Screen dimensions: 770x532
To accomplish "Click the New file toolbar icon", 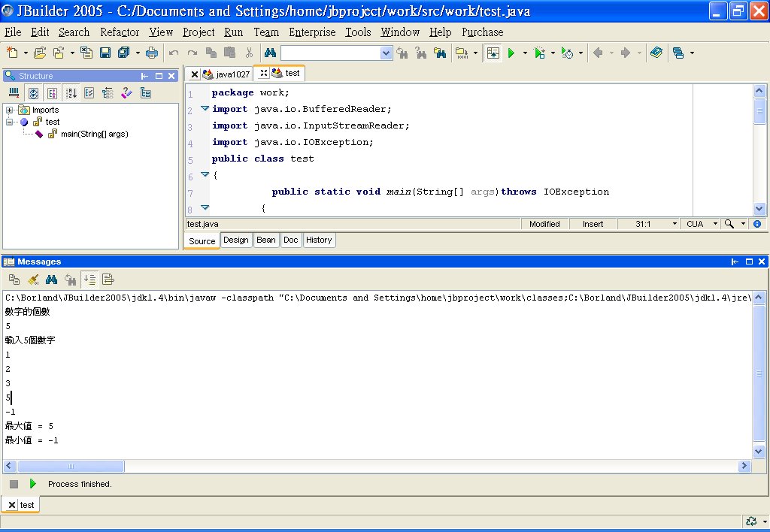I will pyautogui.click(x=12, y=53).
